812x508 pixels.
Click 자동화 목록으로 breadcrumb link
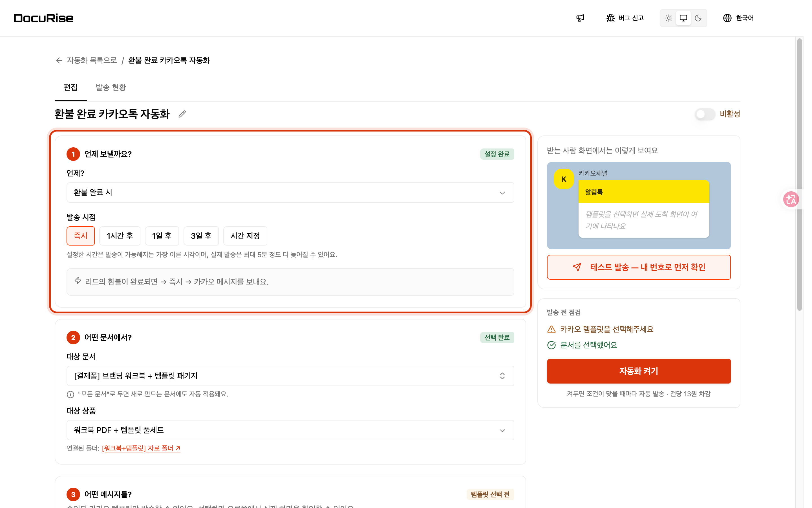coord(92,60)
